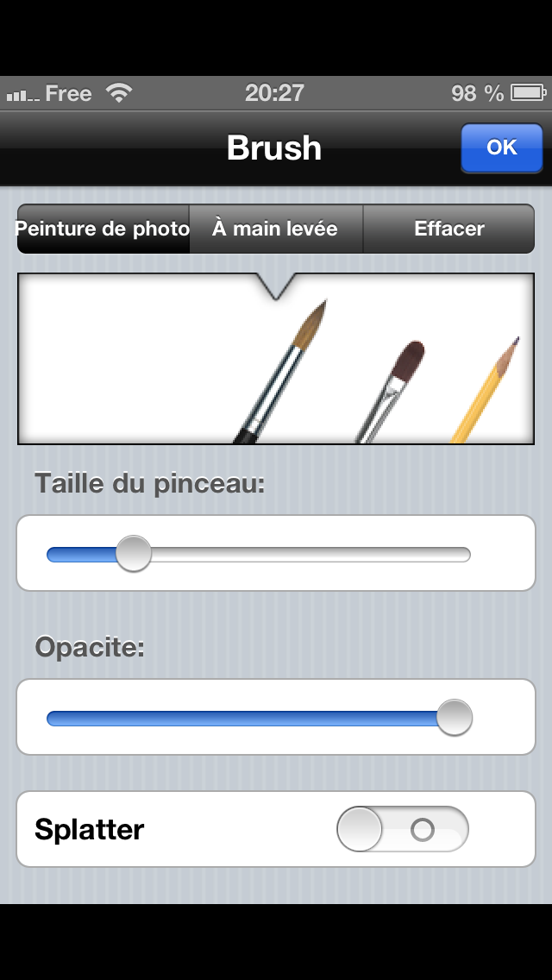The width and height of the screenshot is (552, 980).
Task: Tap the 98 % battery percentage
Action: click(477, 93)
